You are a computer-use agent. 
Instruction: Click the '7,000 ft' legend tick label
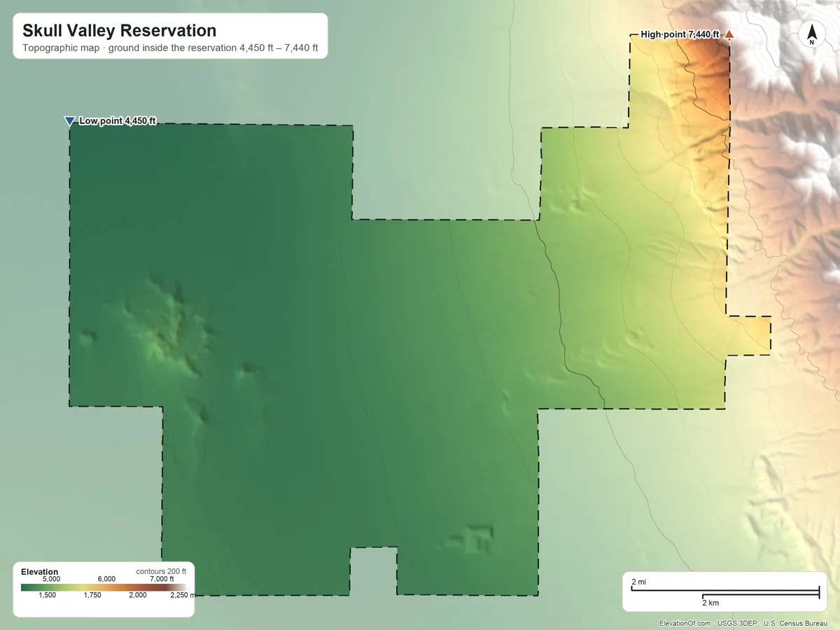(162, 579)
